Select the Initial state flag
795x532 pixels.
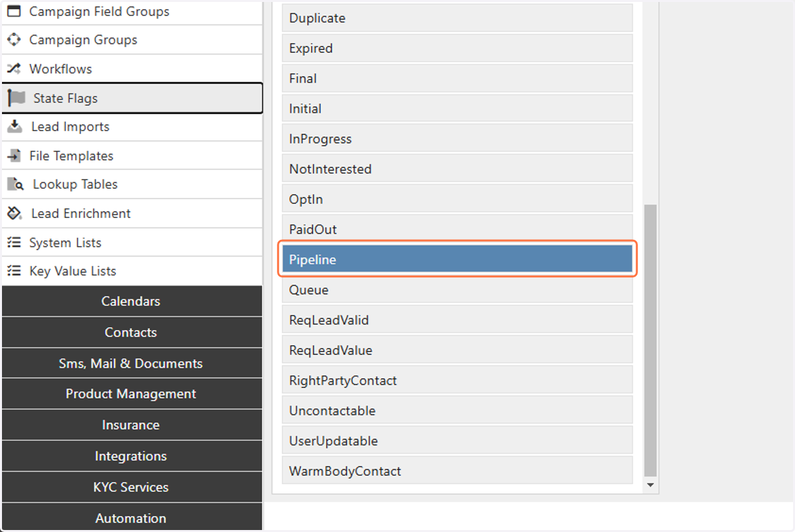pyautogui.click(x=457, y=109)
